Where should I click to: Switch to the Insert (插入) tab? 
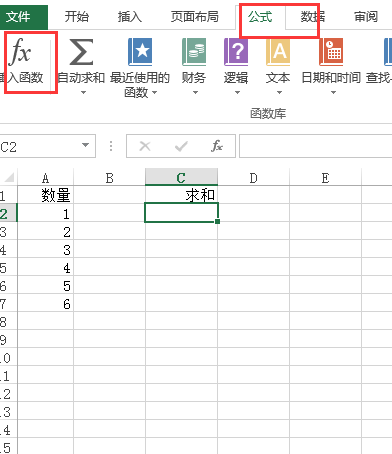(130, 16)
